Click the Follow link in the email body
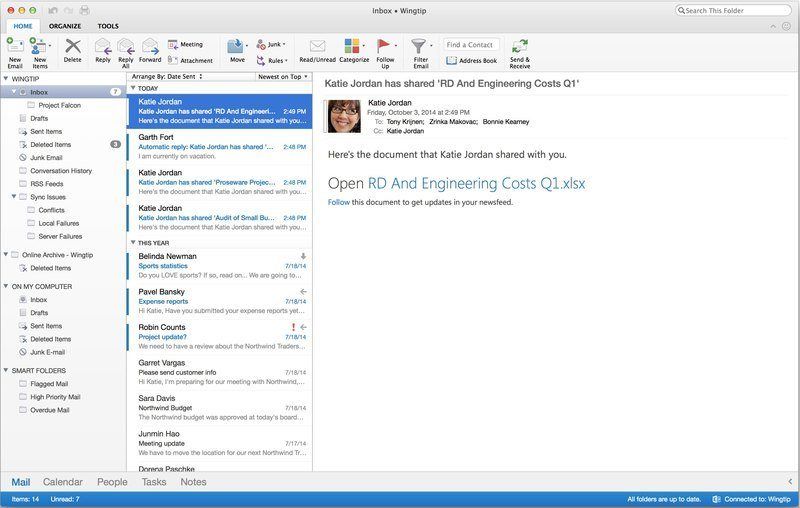The height and width of the screenshot is (508, 800). [x=338, y=203]
